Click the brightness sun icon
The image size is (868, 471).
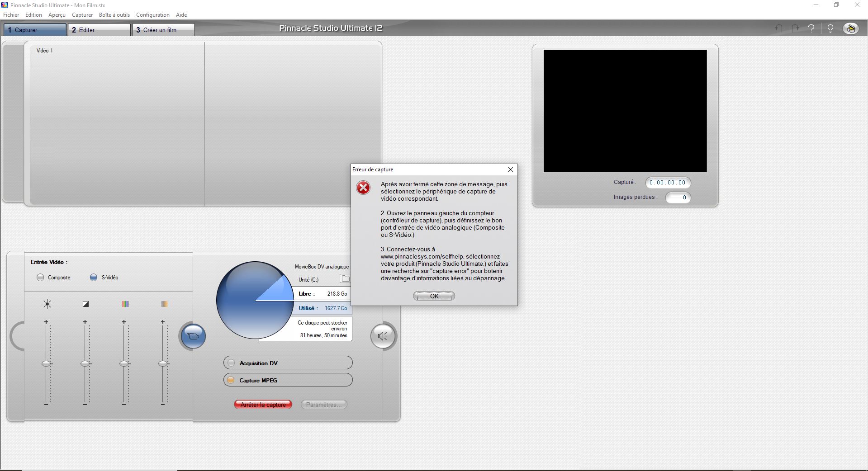click(x=47, y=304)
